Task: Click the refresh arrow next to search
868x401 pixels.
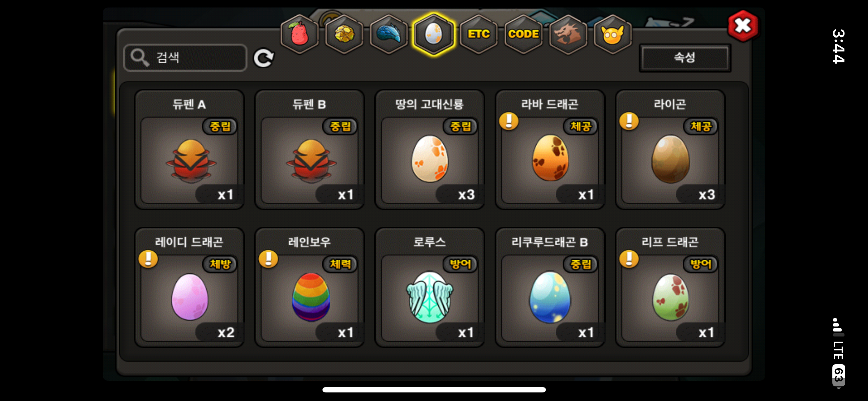Action: (x=264, y=58)
